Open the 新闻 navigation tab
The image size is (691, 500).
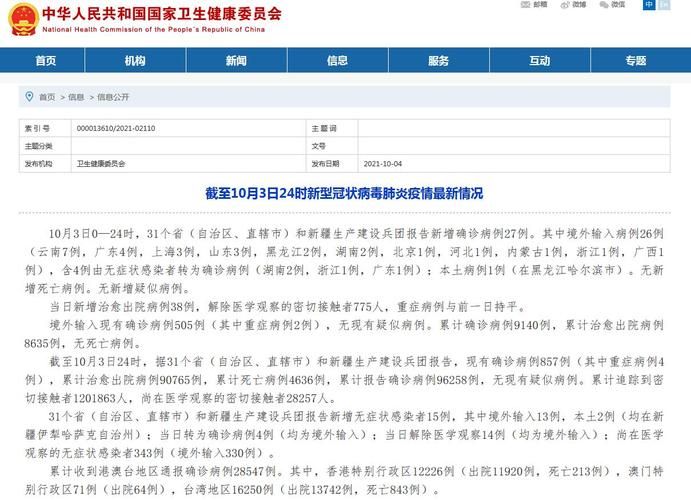[x=236, y=60]
